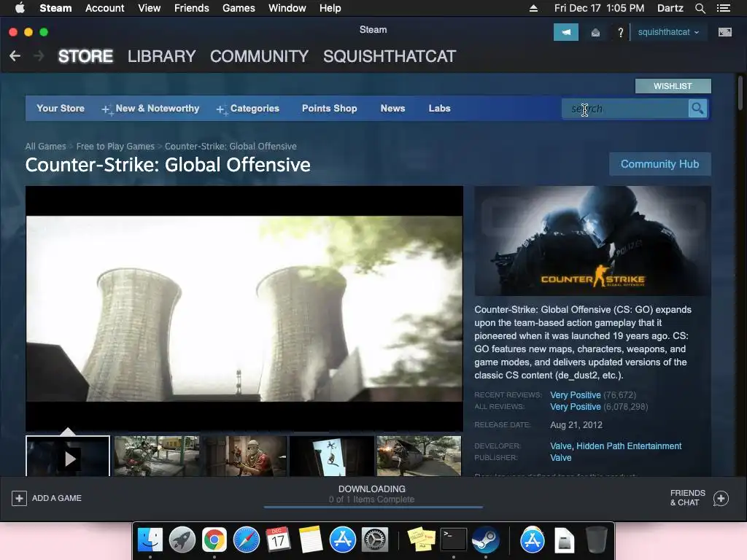The width and height of the screenshot is (747, 560).
Task: Open the Help menu
Action: point(330,8)
